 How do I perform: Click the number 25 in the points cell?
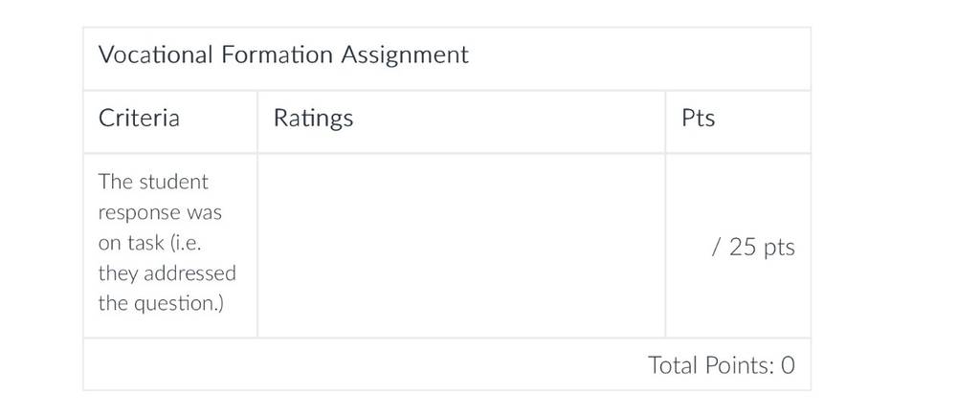pyautogui.click(x=743, y=247)
